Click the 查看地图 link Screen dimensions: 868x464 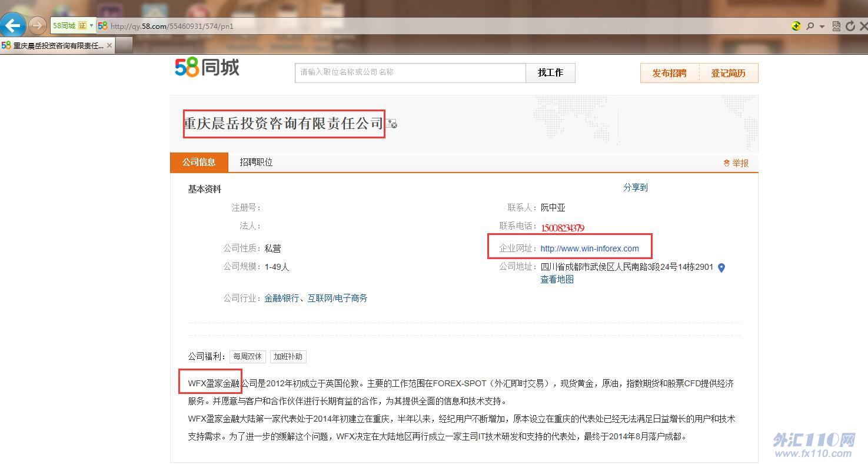point(557,279)
